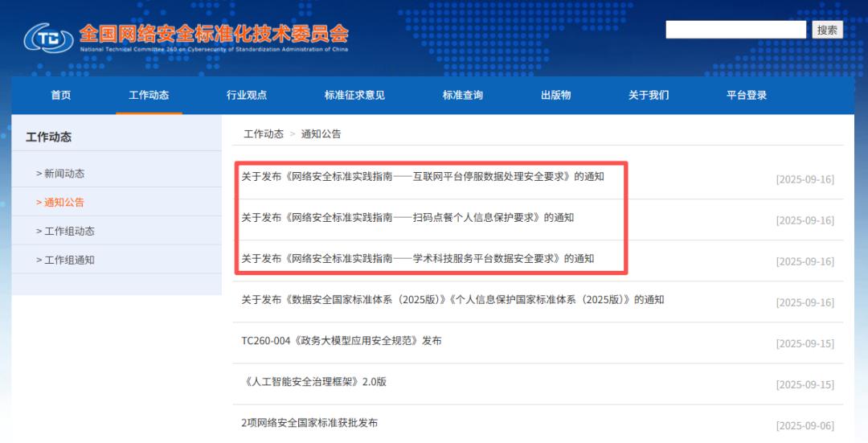Switch to 标准查询 navigation item
This screenshot has width=868, height=443.
(x=463, y=95)
